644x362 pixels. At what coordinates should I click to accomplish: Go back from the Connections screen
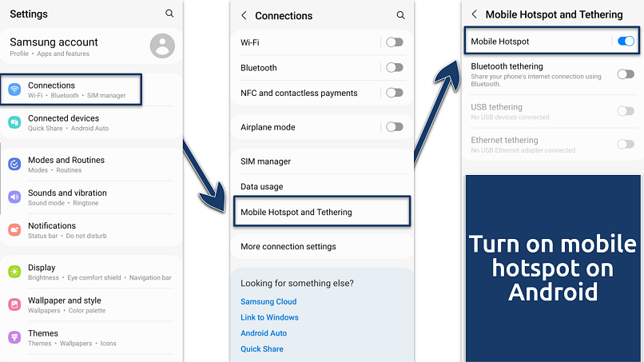click(244, 16)
